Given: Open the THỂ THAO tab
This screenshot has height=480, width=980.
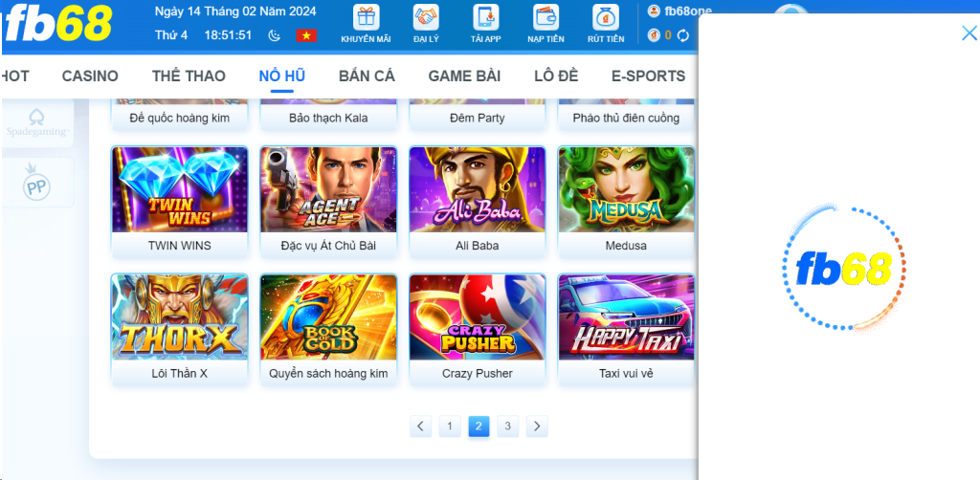Looking at the screenshot, I should click(x=189, y=76).
